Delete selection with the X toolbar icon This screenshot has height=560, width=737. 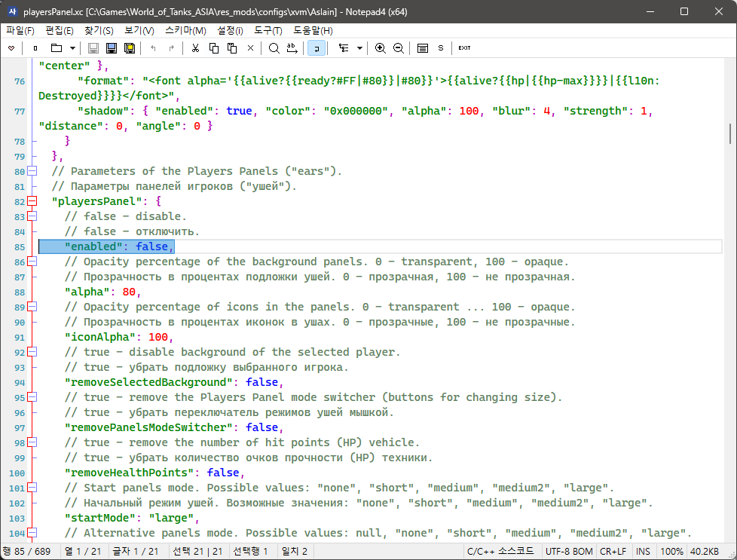[250, 48]
